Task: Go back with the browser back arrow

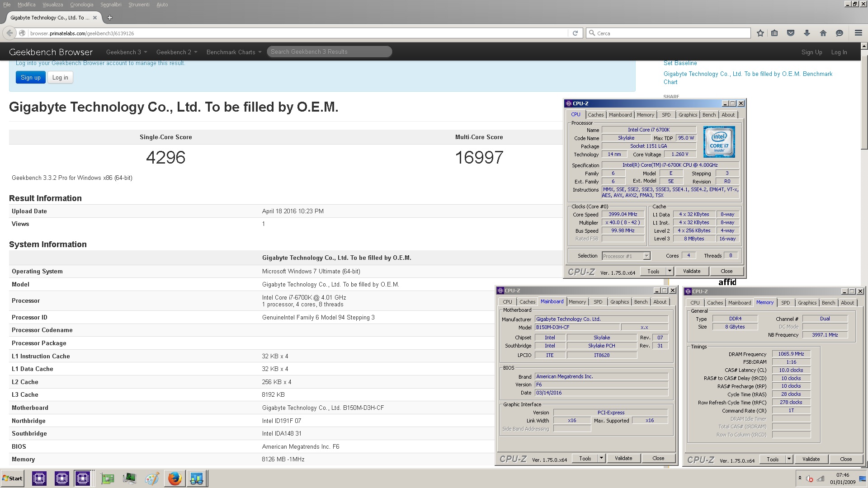Action: click(x=9, y=33)
